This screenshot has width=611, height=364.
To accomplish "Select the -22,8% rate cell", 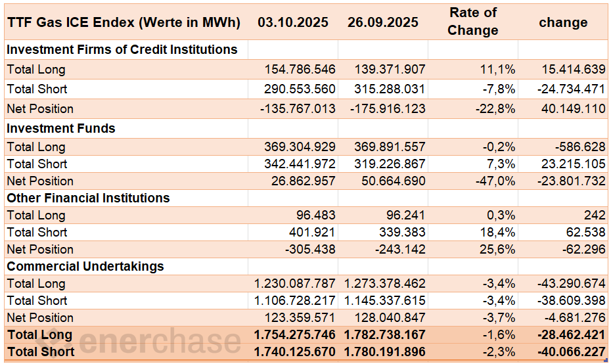I will [495, 108].
